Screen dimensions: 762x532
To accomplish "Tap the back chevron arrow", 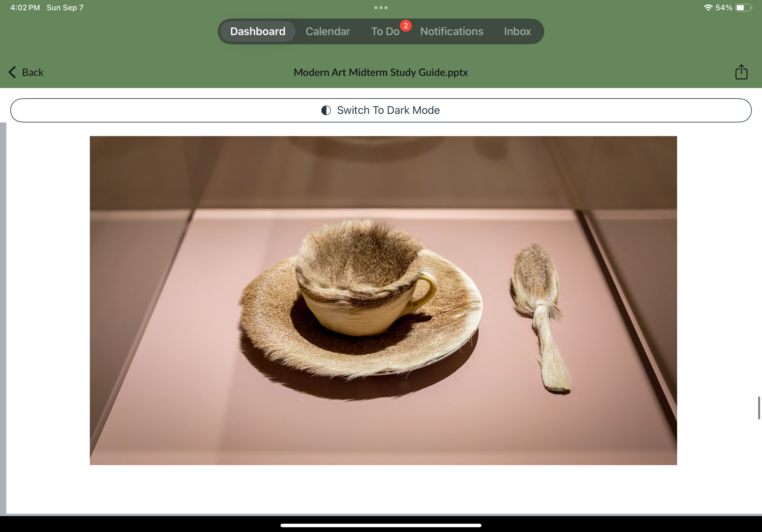I will (x=13, y=72).
